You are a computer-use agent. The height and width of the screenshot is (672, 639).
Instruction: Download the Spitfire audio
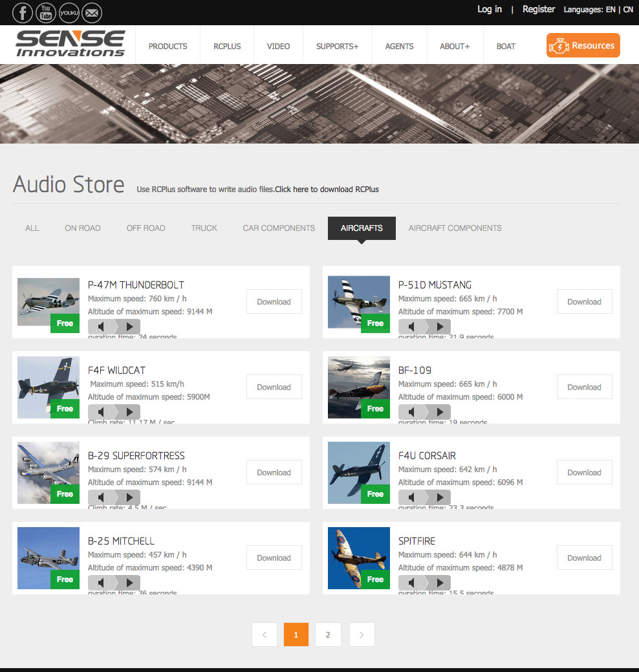(x=584, y=558)
